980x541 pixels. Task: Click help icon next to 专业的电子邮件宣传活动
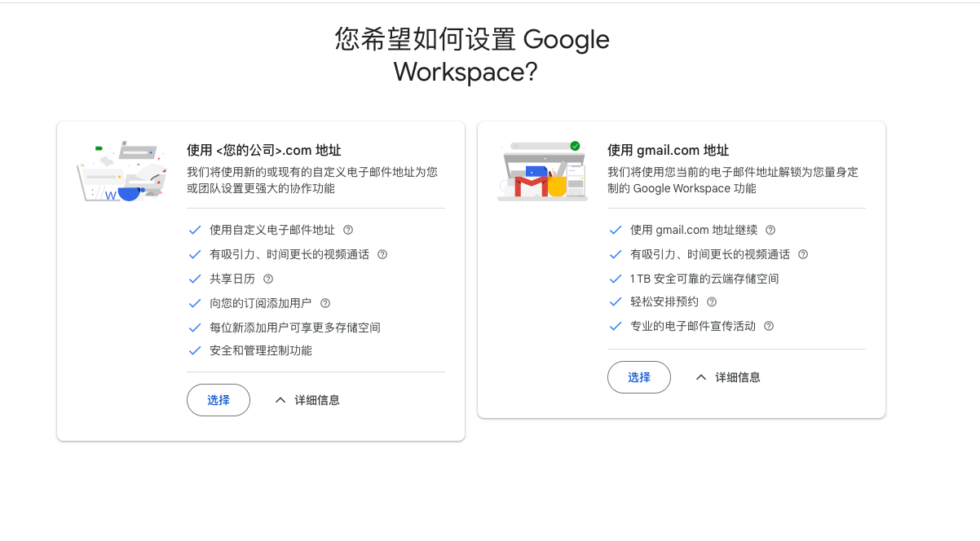[x=769, y=326]
